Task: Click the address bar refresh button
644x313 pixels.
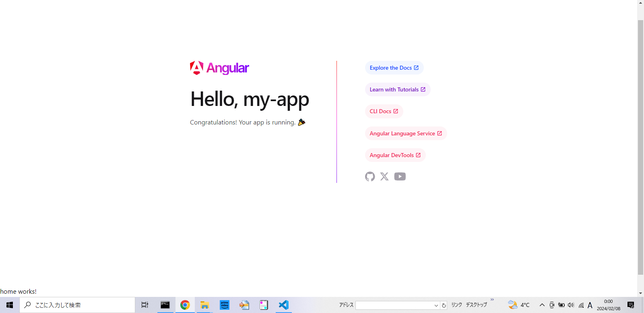Action: coord(444,305)
